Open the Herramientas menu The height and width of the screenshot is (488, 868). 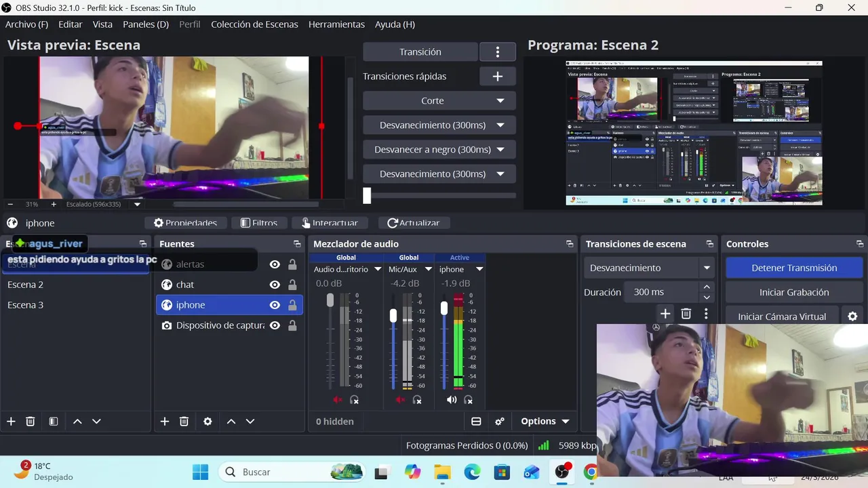[336, 24]
